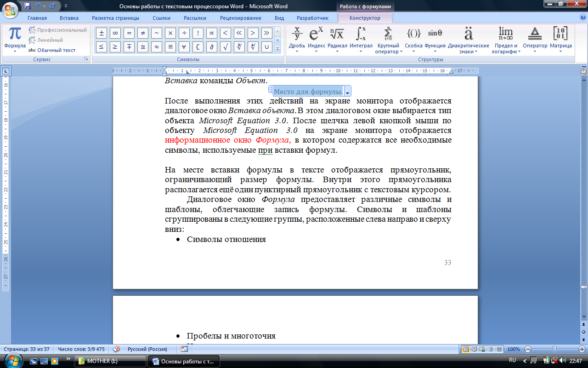Insert the division sign symbol
This screenshot has height=368, width=588.
184,33
